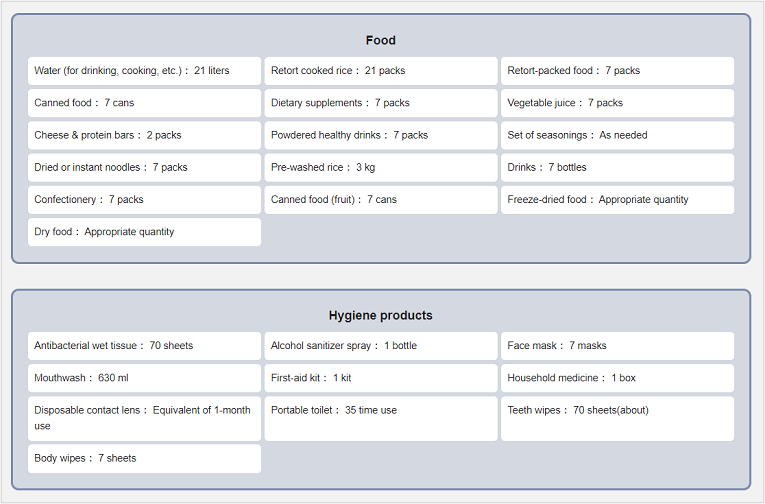This screenshot has height=504, width=765.
Task: Click the Vegetable juice entry
Action: click(x=617, y=103)
